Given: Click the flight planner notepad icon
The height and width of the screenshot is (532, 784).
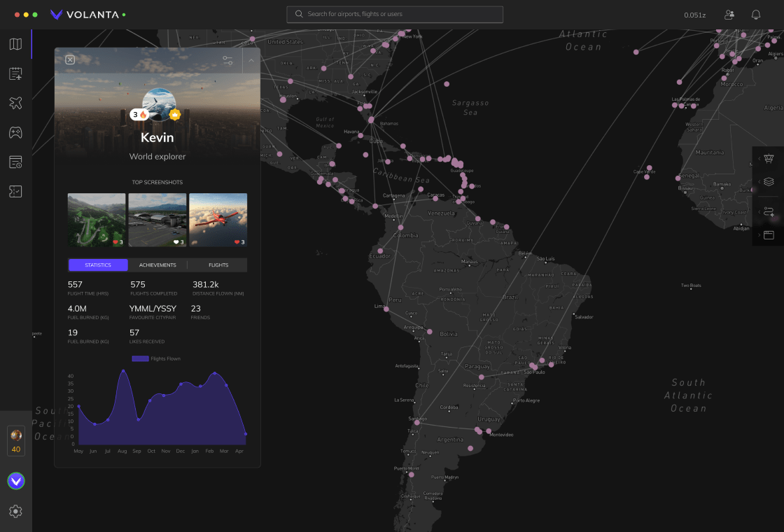Looking at the screenshot, I should [x=15, y=73].
